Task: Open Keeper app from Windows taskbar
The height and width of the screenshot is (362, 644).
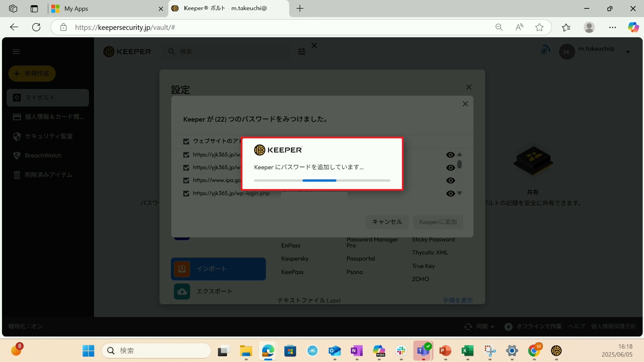Action: coord(556,351)
